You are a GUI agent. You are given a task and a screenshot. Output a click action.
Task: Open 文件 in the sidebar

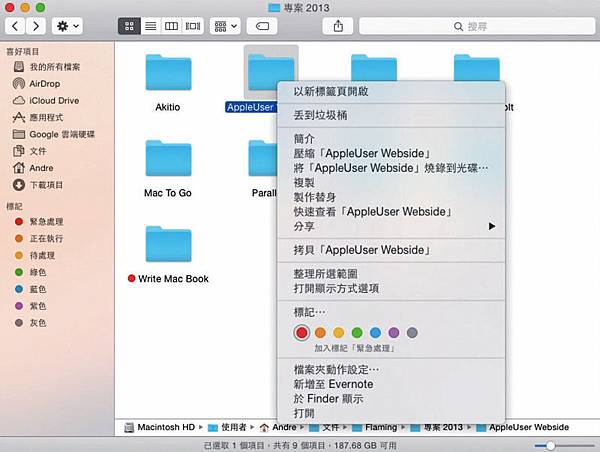(30, 151)
